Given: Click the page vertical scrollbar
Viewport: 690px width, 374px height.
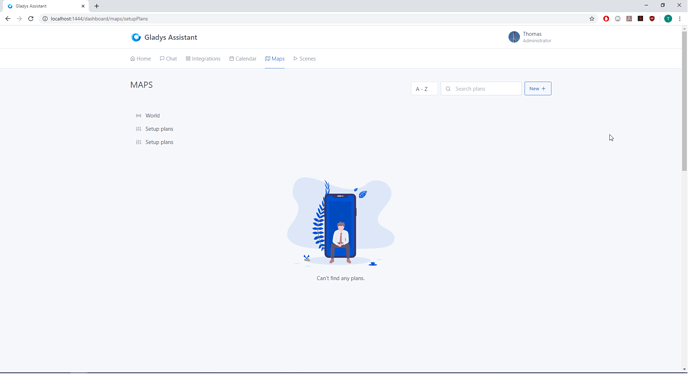Looking at the screenshot, I should point(684,101).
